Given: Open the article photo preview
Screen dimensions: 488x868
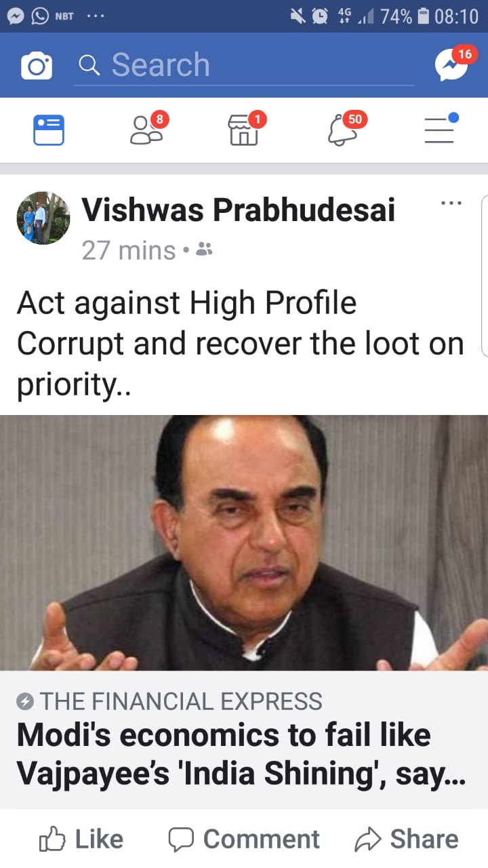Looking at the screenshot, I should (244, 542).
